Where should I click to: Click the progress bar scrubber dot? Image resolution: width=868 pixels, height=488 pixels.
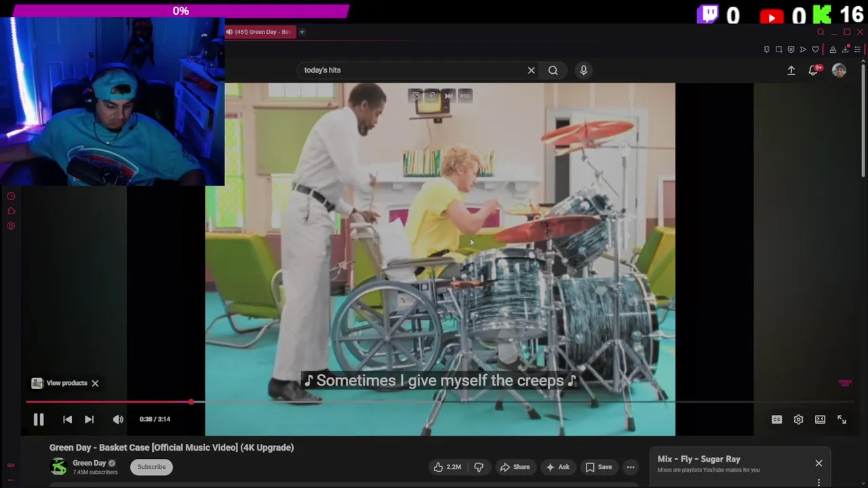191,402
